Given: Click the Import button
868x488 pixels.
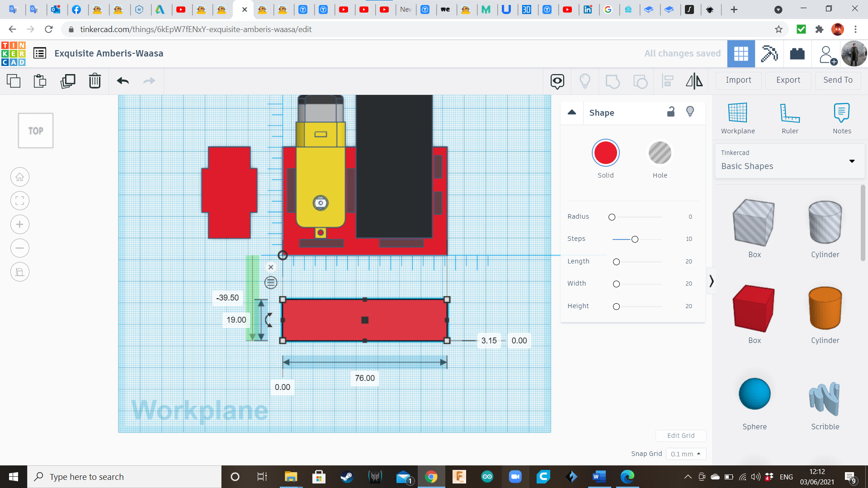Looking at the screenshot, I should click(738, 79).
